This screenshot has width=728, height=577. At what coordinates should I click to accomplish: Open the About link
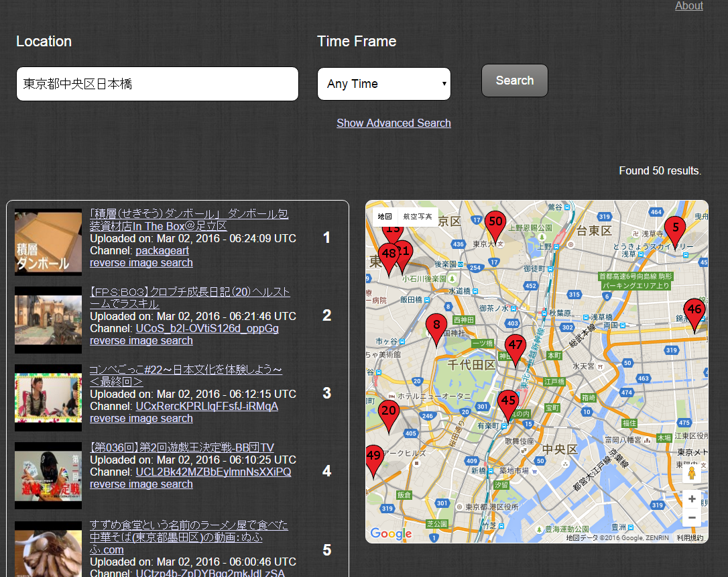pos(689,5)
